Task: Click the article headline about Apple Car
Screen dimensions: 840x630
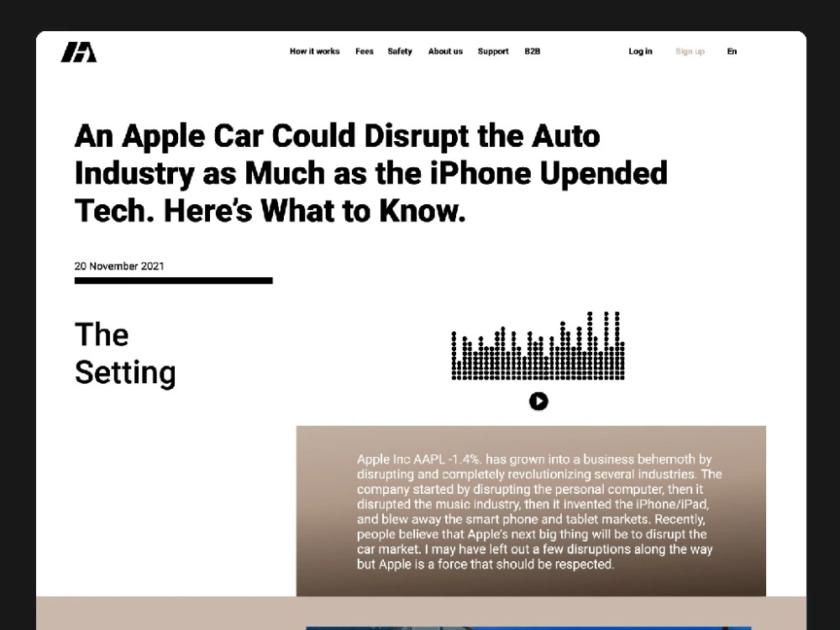Action: pos(371,172)
